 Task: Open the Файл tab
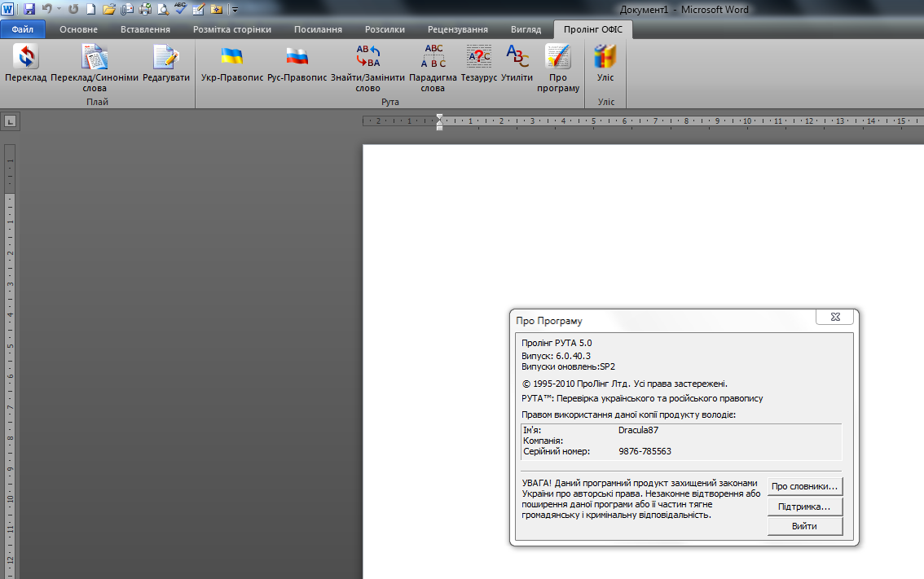22,29
